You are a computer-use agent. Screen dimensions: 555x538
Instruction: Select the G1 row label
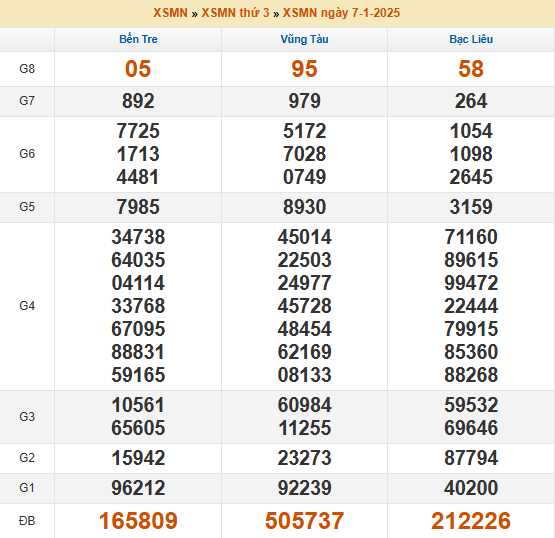point(27,488)
